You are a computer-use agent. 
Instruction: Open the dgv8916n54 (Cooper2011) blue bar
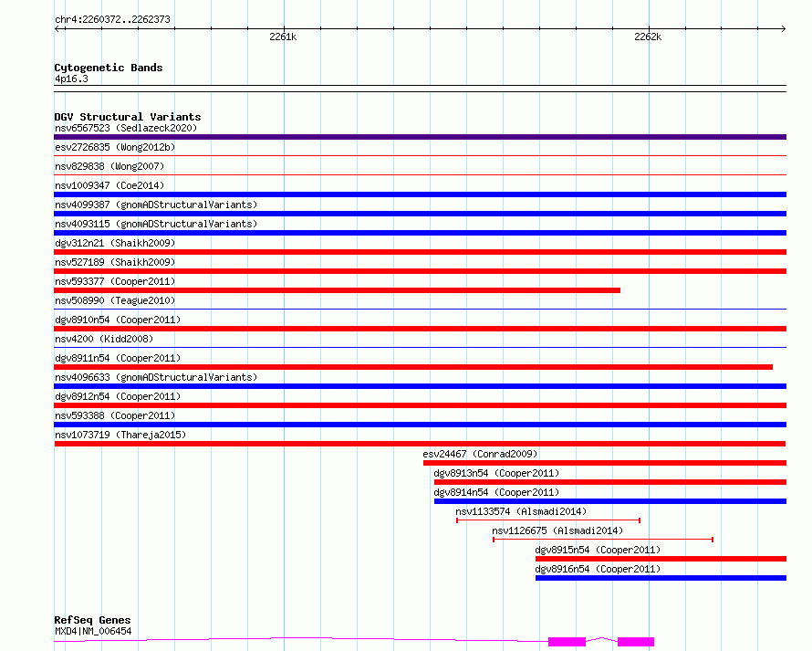(661, 578)
